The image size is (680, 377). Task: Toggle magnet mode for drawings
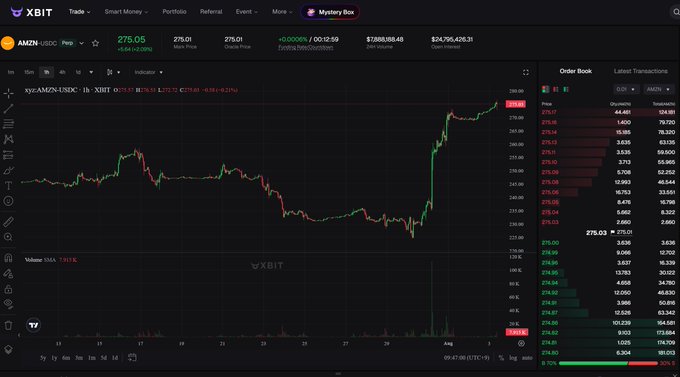tap(8, 258)
